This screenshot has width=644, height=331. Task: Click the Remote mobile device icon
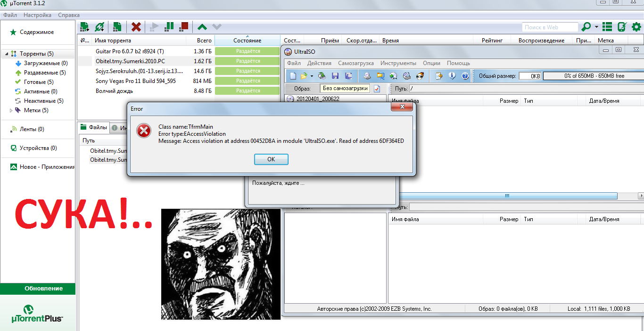622,27
